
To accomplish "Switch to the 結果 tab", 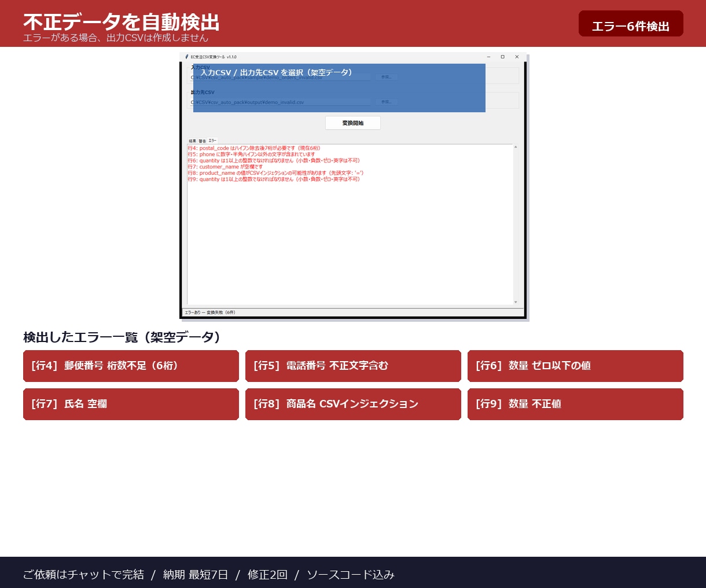I will (192, 141).
